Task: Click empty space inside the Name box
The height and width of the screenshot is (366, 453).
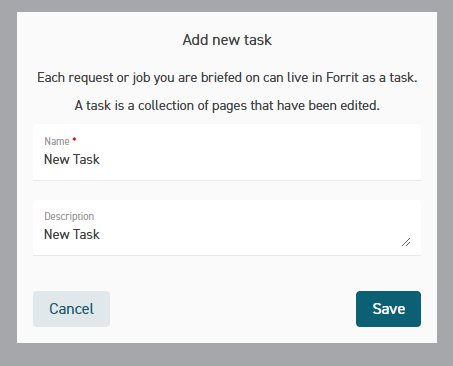Action: pos(260,159)
